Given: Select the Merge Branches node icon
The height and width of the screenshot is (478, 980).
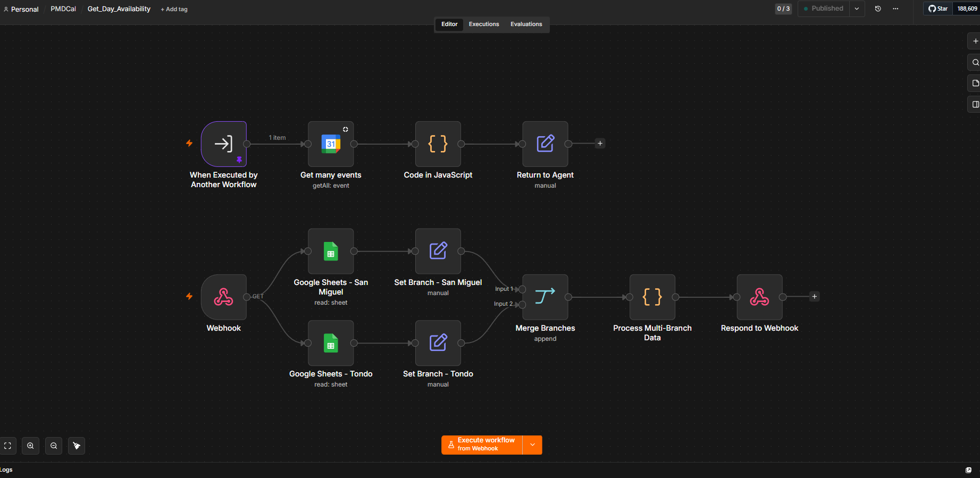Looking at the screenshot, I should 545,297.
